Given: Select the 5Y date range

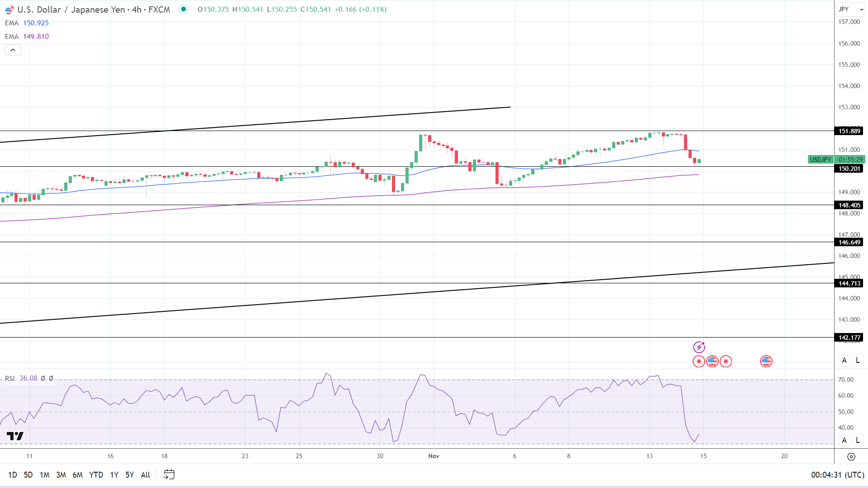Looking at the screenshot, I should [x=129, y=475].
